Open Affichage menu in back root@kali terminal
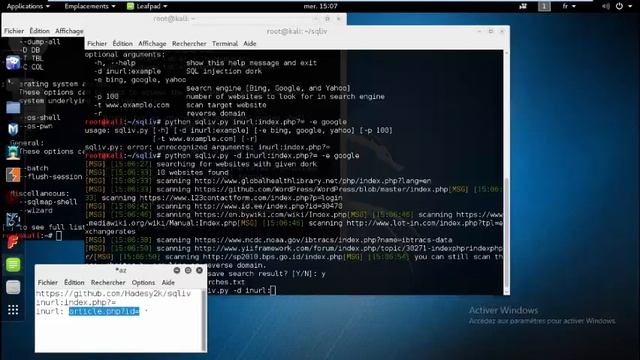Image resolution: width=640 pixels, height=360 pixels. coord(69,31)
